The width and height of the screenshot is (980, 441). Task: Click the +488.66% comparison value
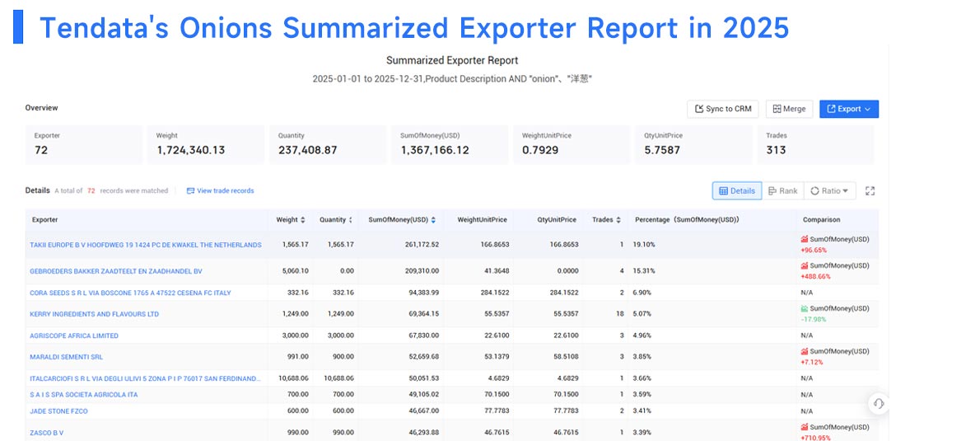tap(815, 276)
